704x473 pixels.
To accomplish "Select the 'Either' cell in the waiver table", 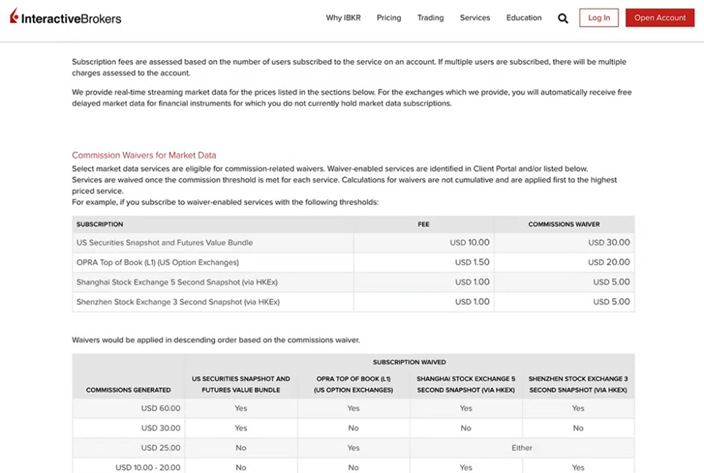I will tap(522, 447).
